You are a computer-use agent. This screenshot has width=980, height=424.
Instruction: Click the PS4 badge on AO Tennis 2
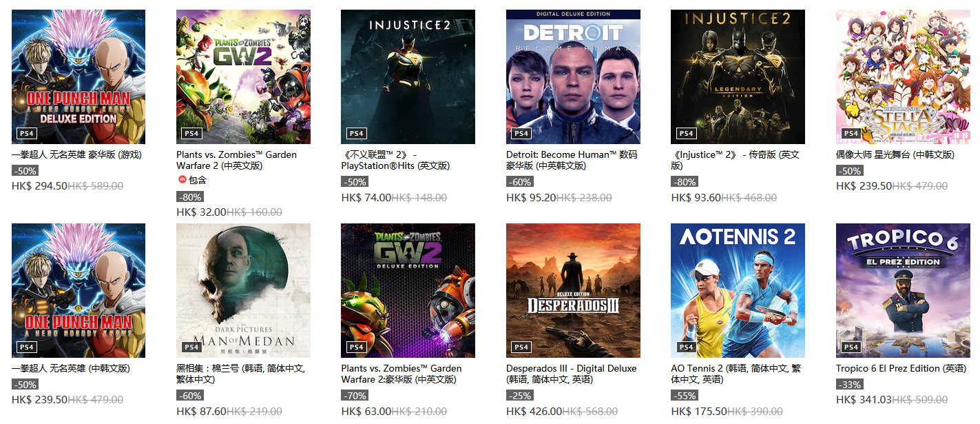point(686,347)
